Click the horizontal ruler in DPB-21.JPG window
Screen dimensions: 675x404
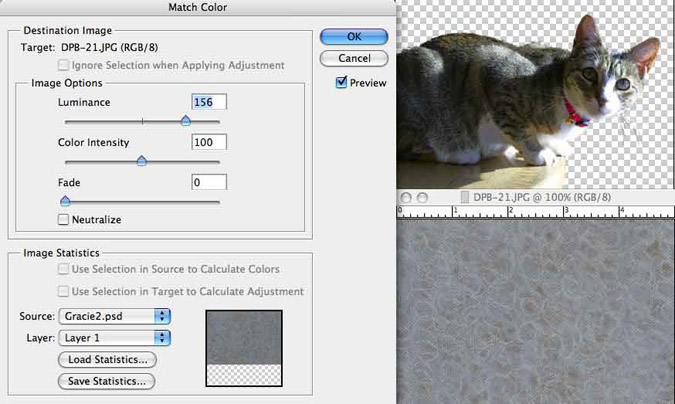coord(536,211)
